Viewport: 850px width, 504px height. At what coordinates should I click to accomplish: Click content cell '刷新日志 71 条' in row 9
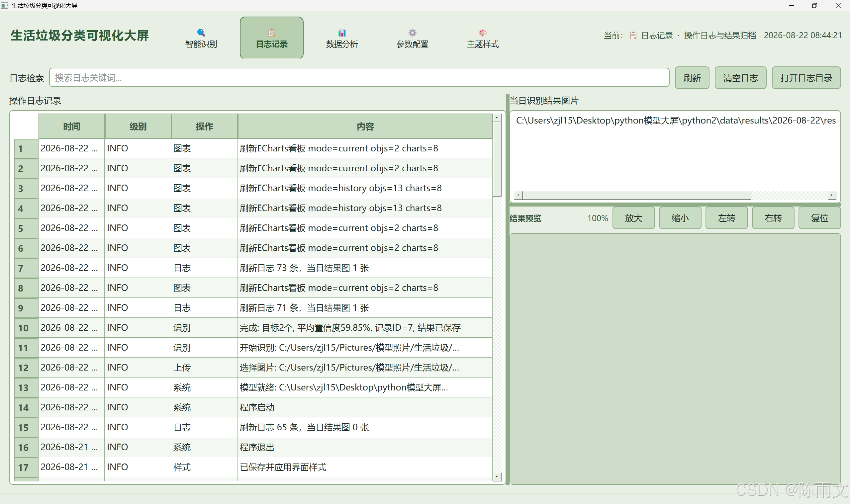click(x=365, y=308)
